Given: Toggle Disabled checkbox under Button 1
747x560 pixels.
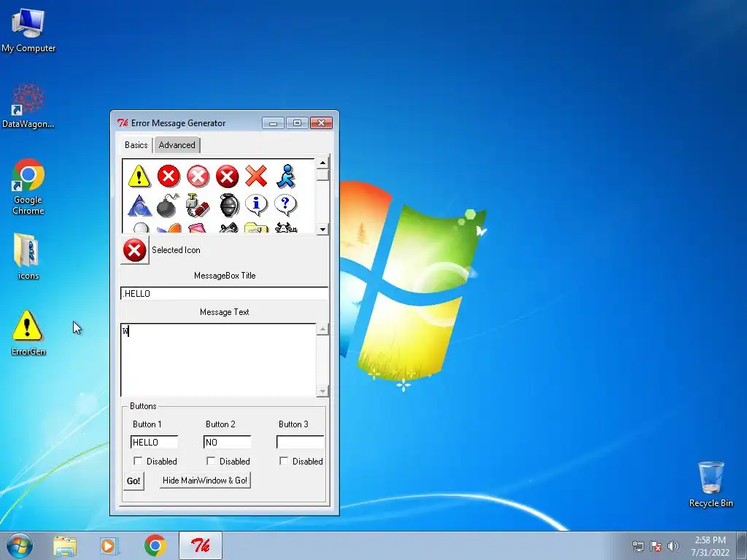Looking at the screenshot, I should (138, 461).
